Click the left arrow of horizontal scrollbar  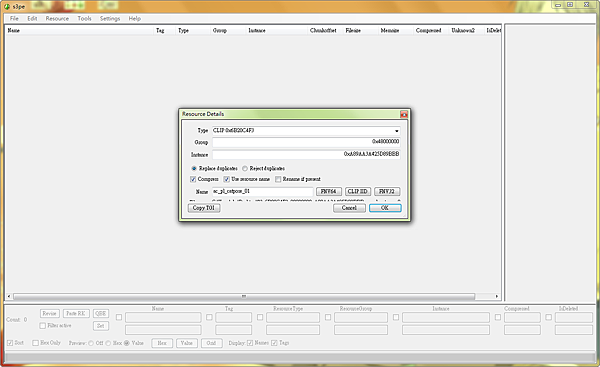pyautogui.click(x=9, y=297)
